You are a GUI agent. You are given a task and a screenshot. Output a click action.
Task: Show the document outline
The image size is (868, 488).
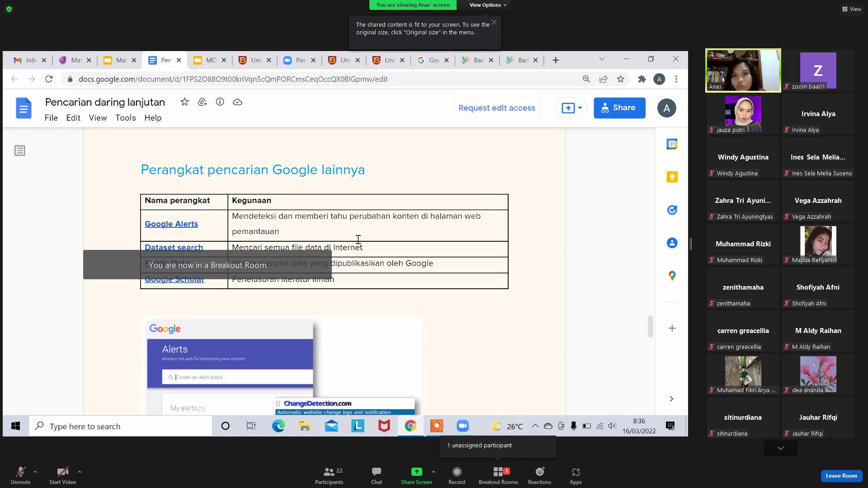(20, 150)
